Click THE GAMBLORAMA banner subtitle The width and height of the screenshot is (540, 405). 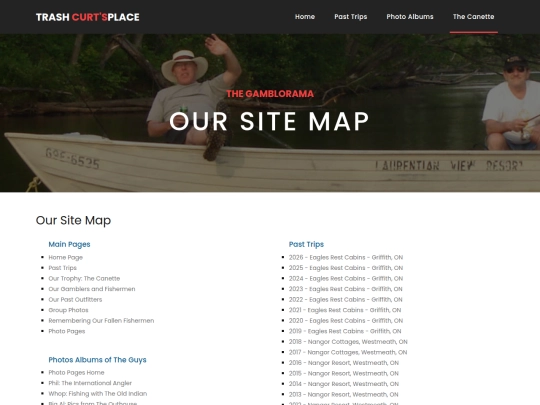[270, 94]
